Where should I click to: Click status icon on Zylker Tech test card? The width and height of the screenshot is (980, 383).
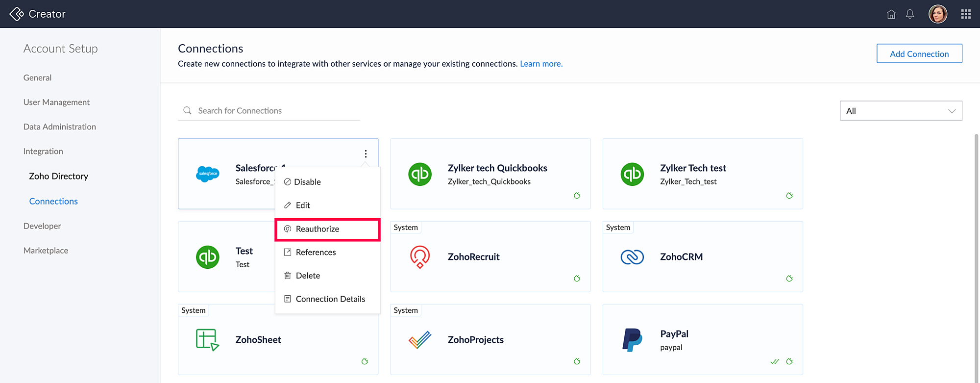[789, 196]
